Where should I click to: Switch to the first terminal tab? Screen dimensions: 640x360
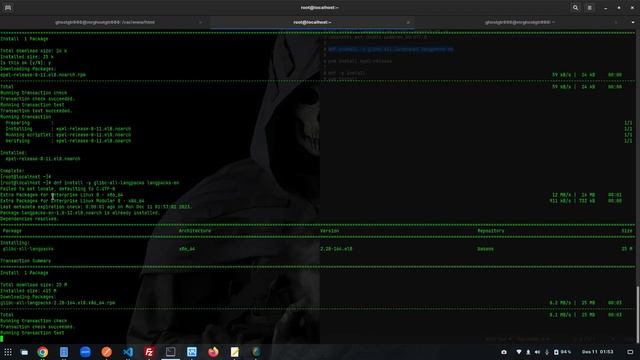tap(105, 22)
